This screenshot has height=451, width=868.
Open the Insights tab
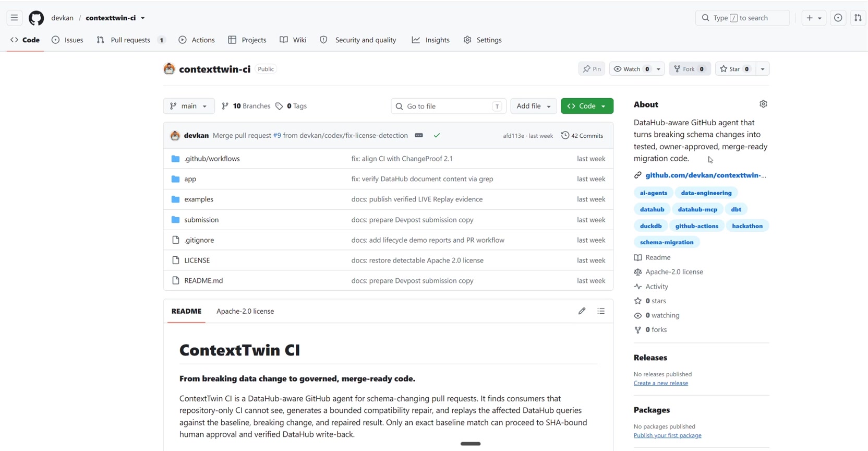click(431, 40)
